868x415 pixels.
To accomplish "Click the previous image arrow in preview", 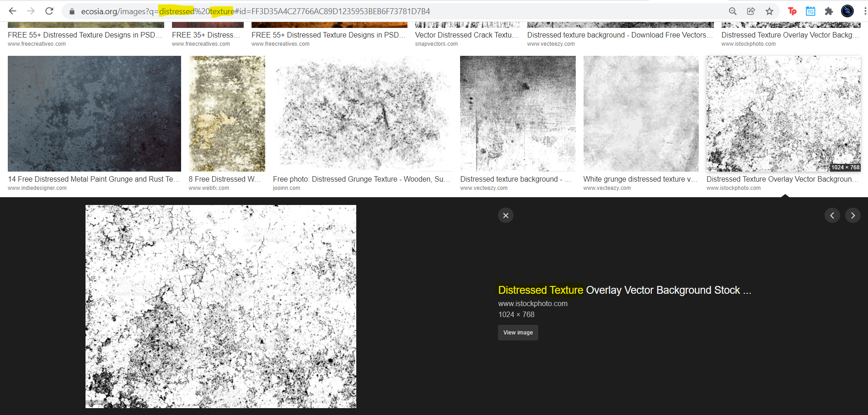I will (832, 215).
